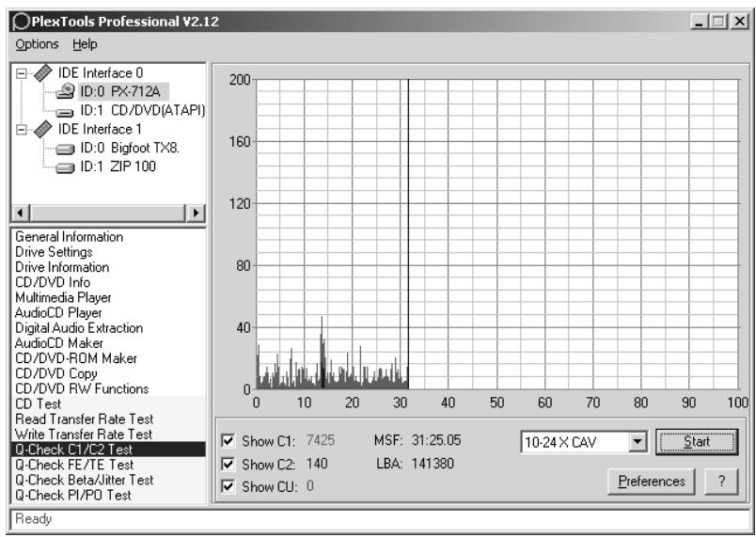Collapse the IDE Interface 1 tree node
This screenshot has width=756, height=537.
coord(22,130)
